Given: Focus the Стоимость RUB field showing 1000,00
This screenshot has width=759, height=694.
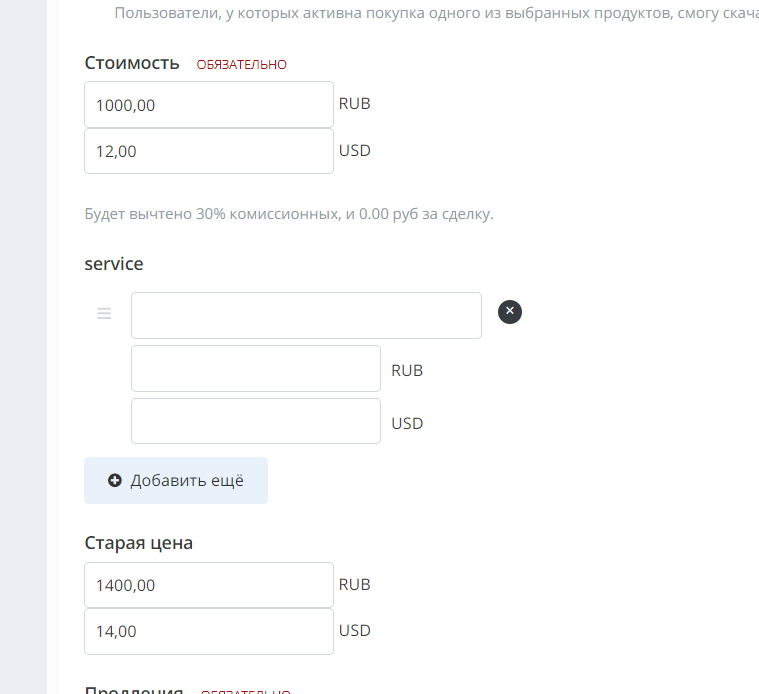Looking at the screenshot, I should coord(208,104).
